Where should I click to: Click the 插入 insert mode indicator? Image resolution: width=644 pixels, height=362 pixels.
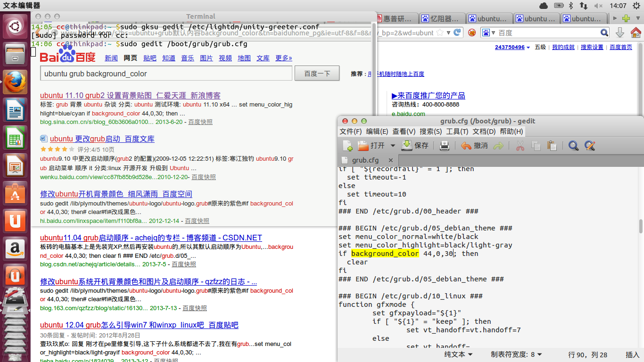coord(632,354)
